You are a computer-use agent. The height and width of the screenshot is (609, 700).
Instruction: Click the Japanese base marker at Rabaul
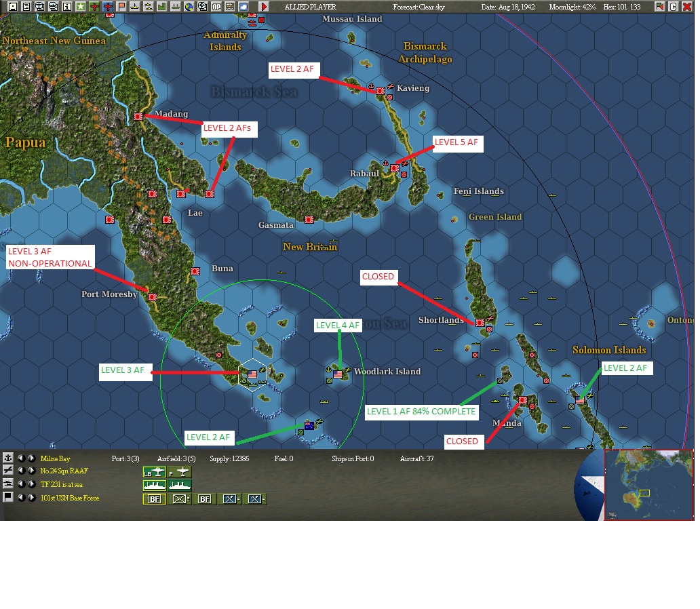395,168
